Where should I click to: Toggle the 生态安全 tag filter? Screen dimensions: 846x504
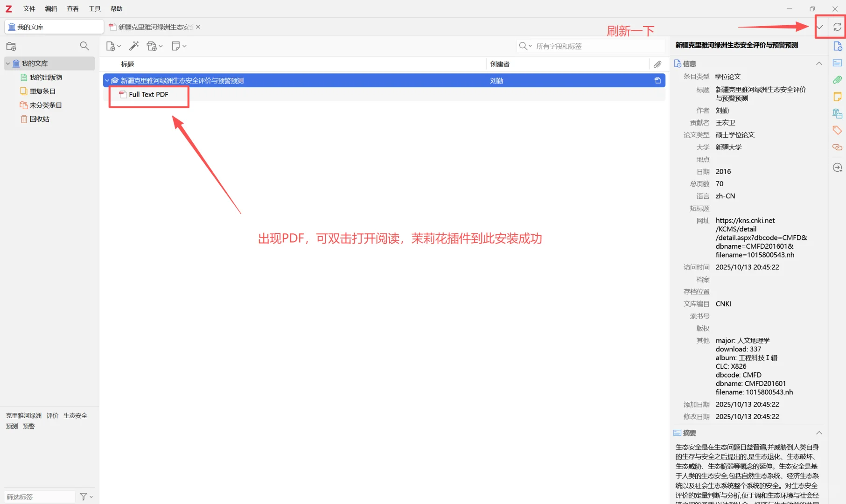tap(75, 415)
